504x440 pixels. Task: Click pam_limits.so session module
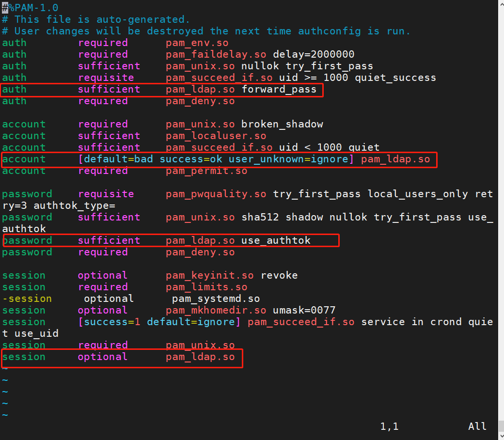tap(206, 287)
